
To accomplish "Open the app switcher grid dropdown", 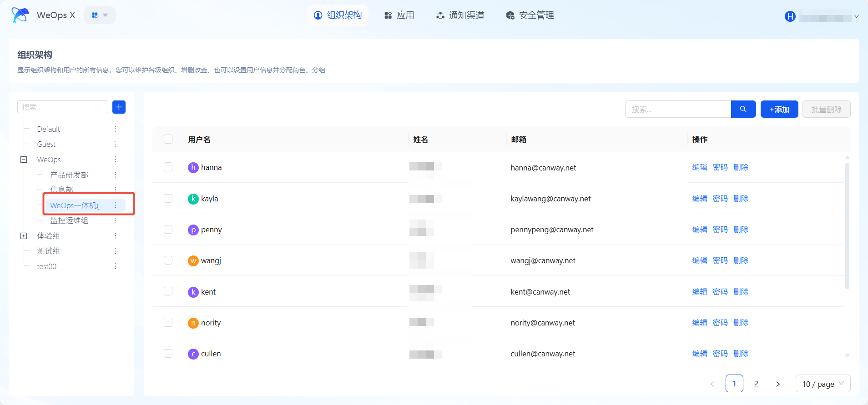I will pos(100,15).
